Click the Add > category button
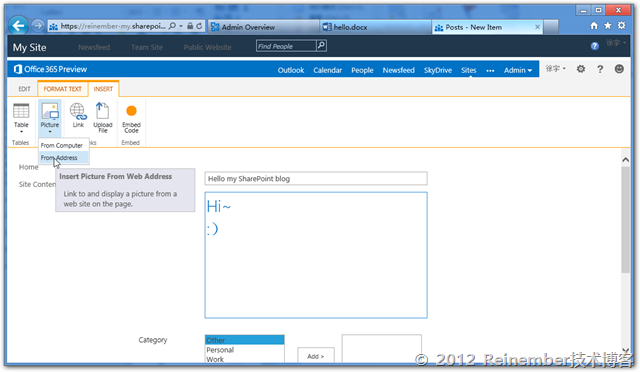Image resolution: width=640 pixels, height=372 pixels. [x=316, y=356]
